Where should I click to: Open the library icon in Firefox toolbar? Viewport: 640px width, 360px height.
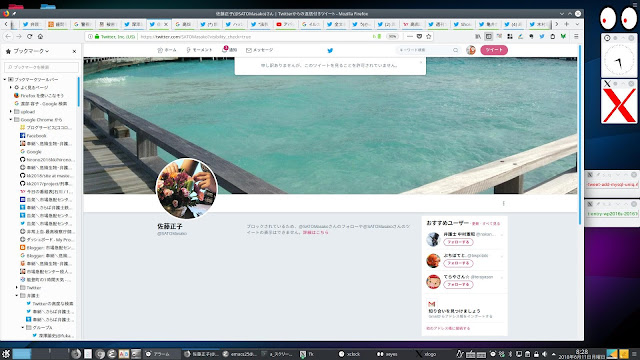tap(478, 36)
